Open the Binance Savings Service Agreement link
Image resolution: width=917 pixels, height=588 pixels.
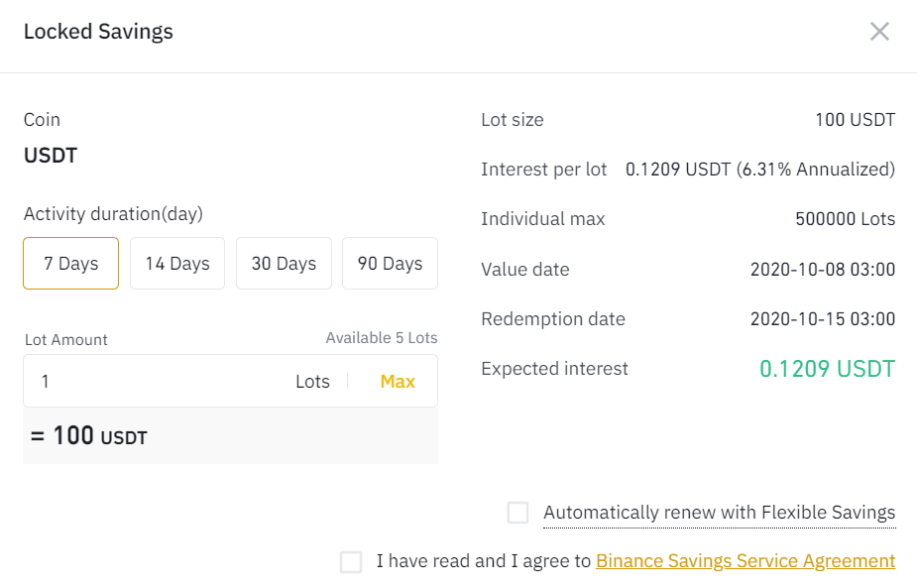[745, 561]
